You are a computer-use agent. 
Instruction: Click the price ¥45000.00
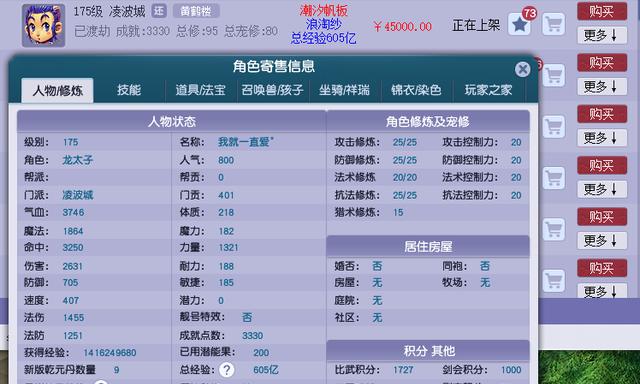[402, 27]
